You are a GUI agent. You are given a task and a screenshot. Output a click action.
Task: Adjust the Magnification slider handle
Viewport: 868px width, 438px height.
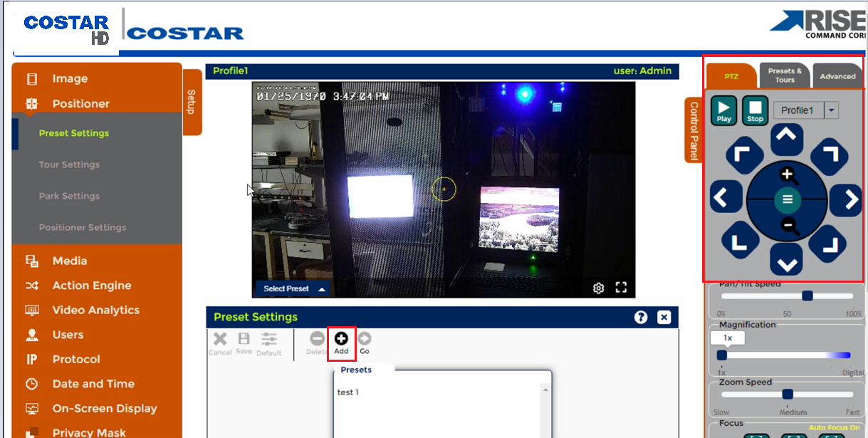tap(721, 355)
